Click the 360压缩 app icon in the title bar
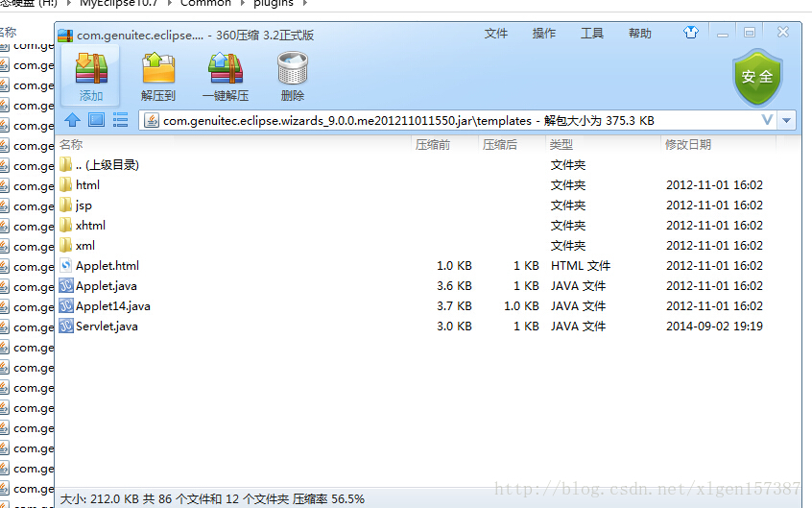 point(65,36)
